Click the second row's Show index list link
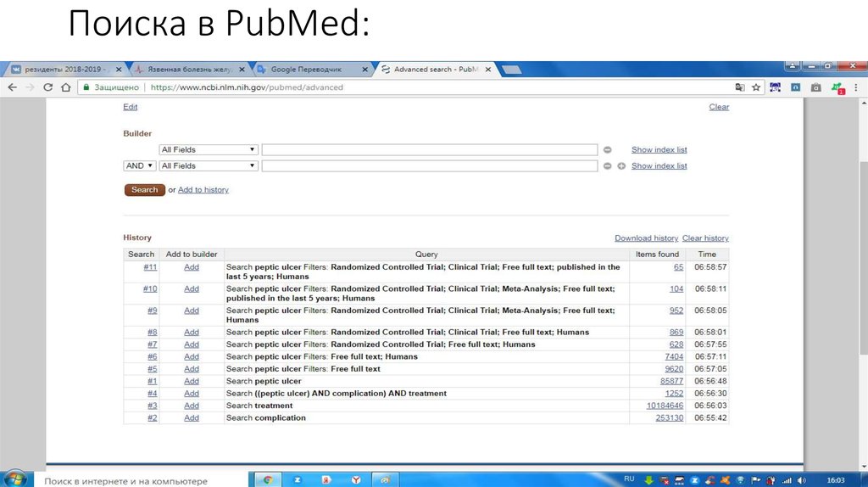This screenshot has height=487, width=868. pyautogui.click(x=659, y=165)
